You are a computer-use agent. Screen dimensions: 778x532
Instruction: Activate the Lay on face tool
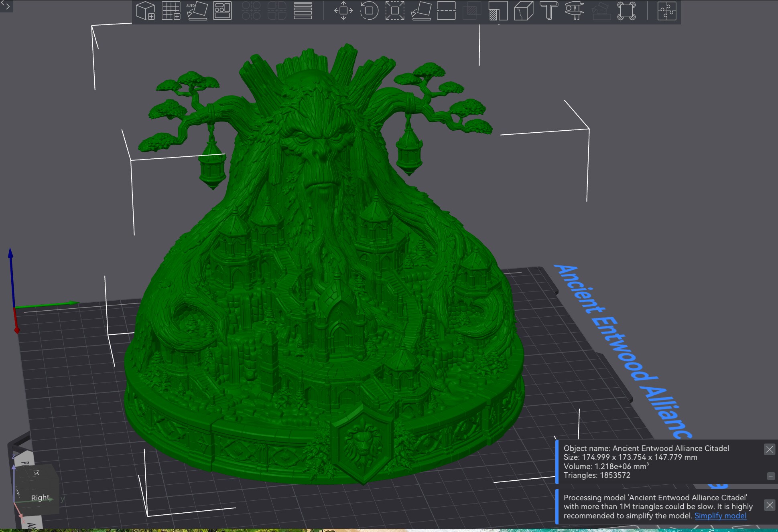click(421, 11)
